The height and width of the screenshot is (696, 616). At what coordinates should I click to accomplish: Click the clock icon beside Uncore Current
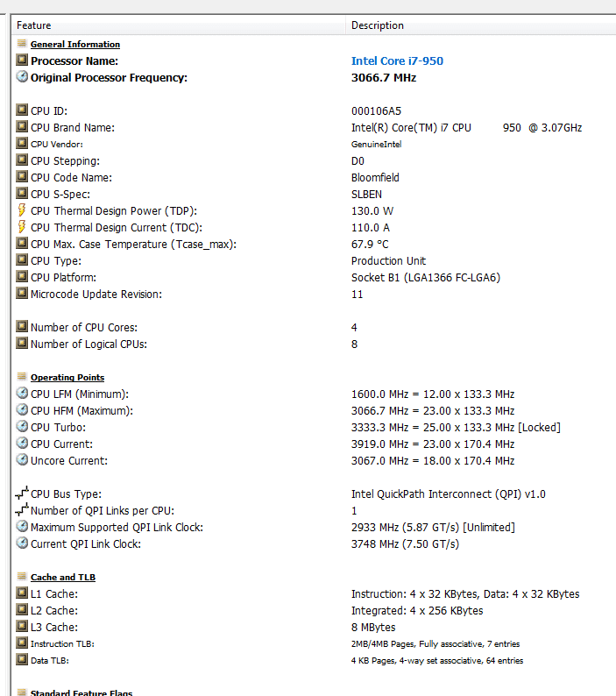tap(22, 459)
